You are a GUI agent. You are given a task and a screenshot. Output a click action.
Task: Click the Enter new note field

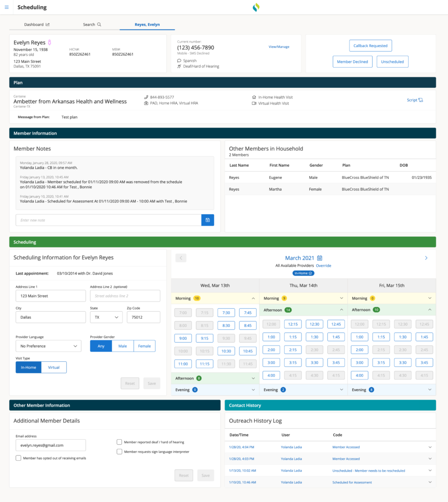[x=108, y=220]
